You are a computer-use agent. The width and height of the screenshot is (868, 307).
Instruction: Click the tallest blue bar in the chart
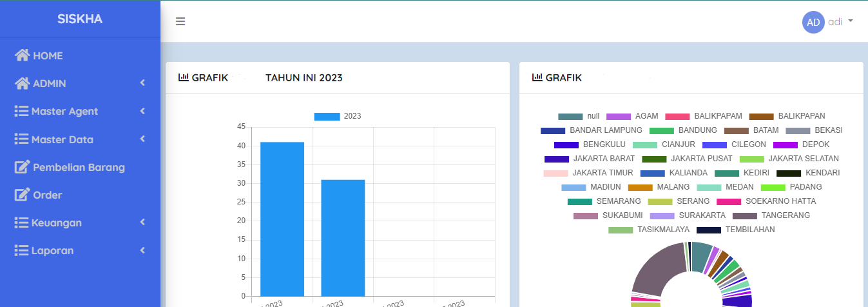282,218
